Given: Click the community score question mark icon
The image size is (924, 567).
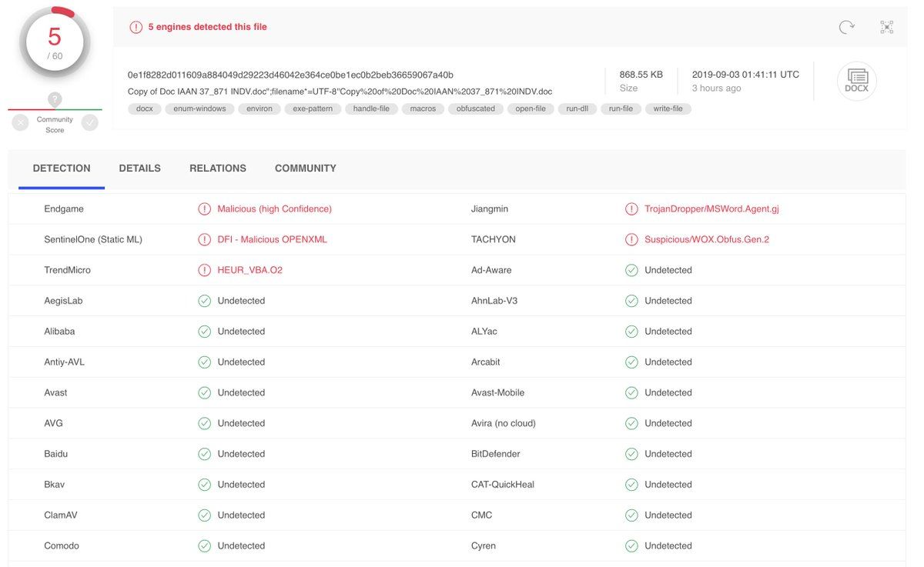Looking at the screenshot, I should coord(55,99).
